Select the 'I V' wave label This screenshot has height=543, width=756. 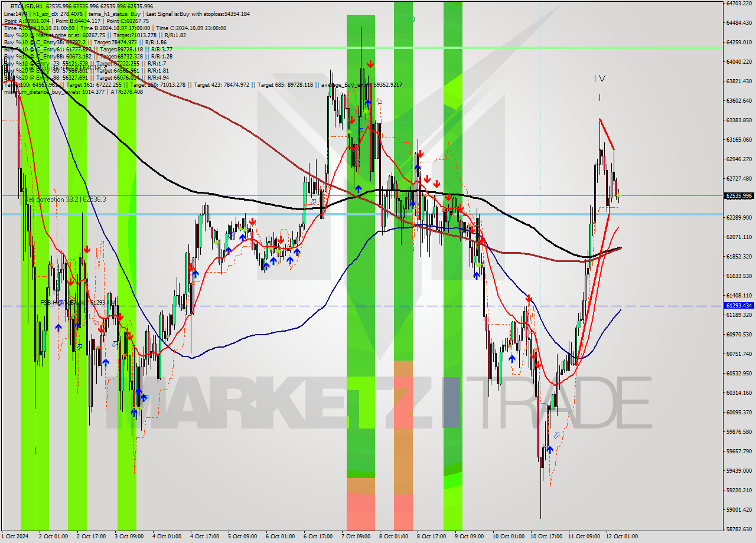tap(599, 78)
